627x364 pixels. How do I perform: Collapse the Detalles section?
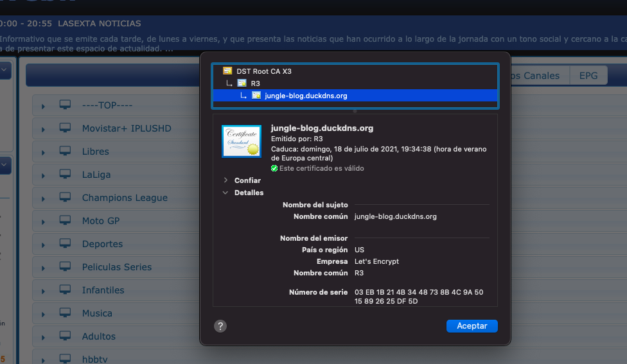(x=225, y=193)
